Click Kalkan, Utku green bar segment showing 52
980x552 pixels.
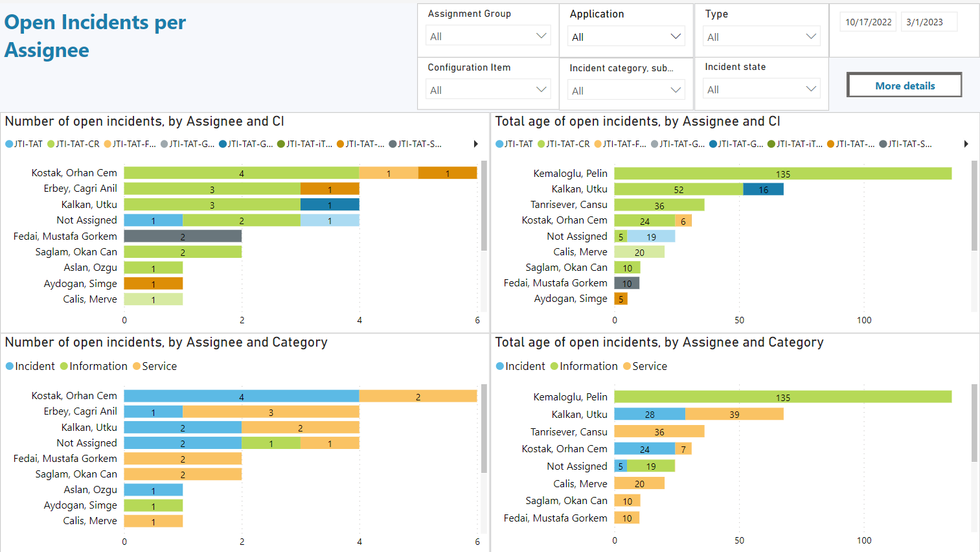[679, 189]
